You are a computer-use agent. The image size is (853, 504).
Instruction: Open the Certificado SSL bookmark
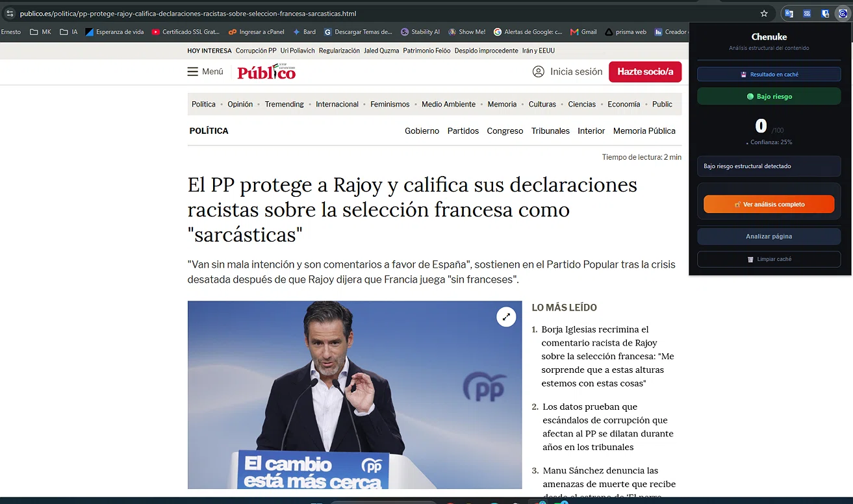click(x=186, y=32)
